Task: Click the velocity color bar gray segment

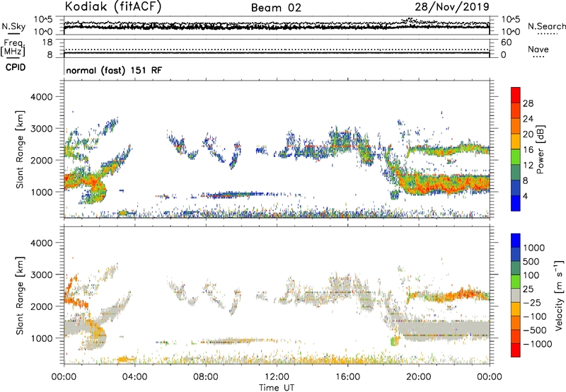Action: click(516, 295)
